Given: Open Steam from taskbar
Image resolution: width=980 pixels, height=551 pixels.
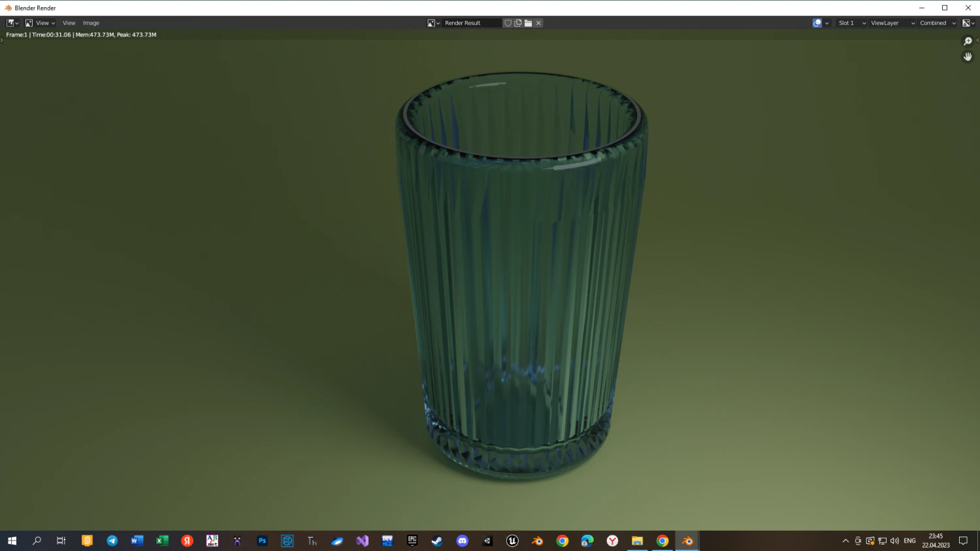Looking at the screenshot, I should [437, 541].
